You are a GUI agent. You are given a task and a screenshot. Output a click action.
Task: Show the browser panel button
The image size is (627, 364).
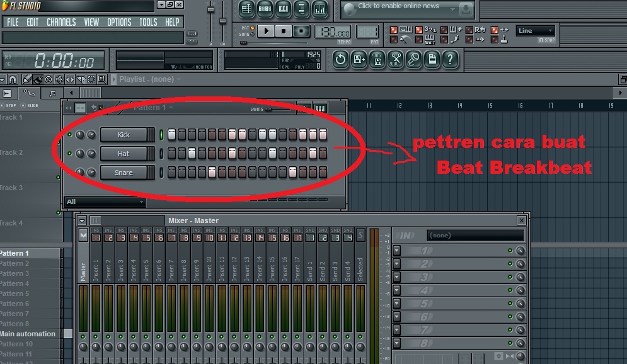(301, 9)
